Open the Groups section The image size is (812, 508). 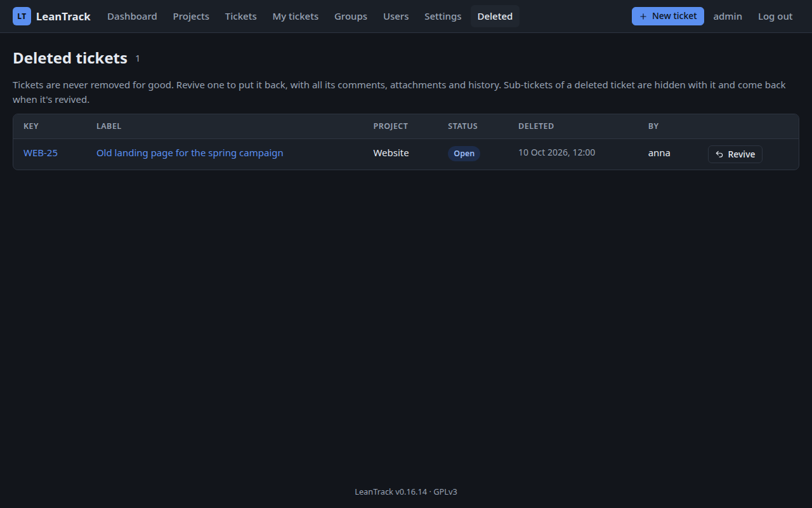click(x=351, y=17)
